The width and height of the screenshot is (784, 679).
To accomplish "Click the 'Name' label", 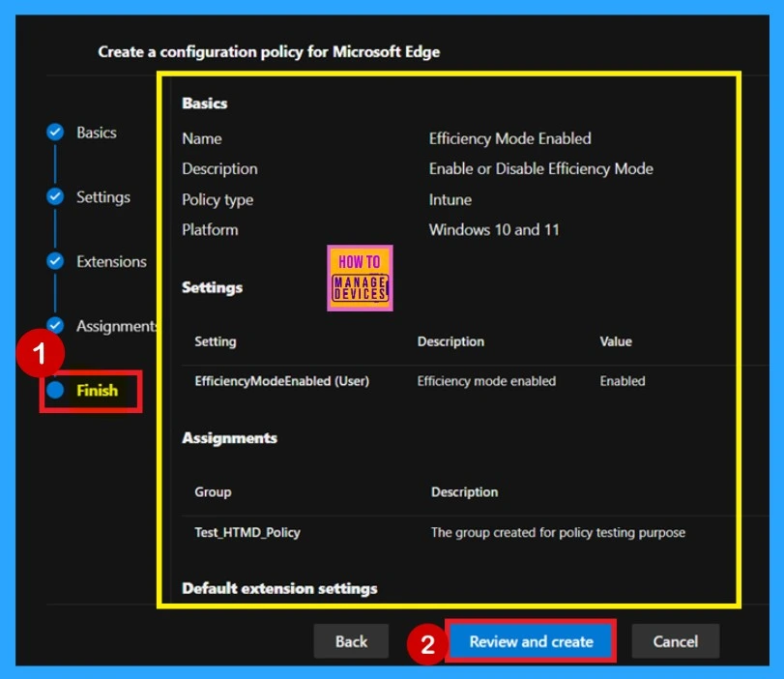I will pos(201,138).
